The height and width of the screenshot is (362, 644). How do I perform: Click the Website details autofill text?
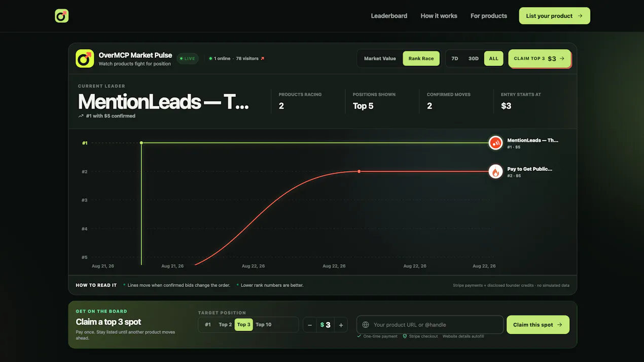tap(463, 336)
